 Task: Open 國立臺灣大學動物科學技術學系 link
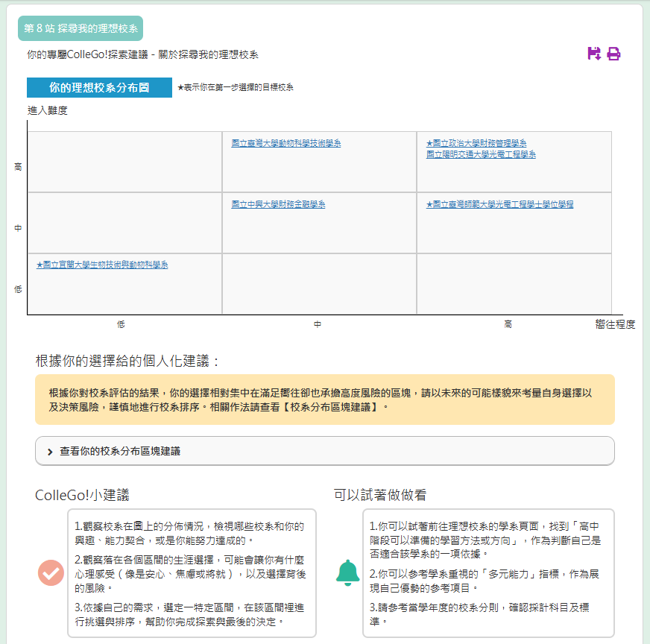pyautogui.click(x=286, y=143)
